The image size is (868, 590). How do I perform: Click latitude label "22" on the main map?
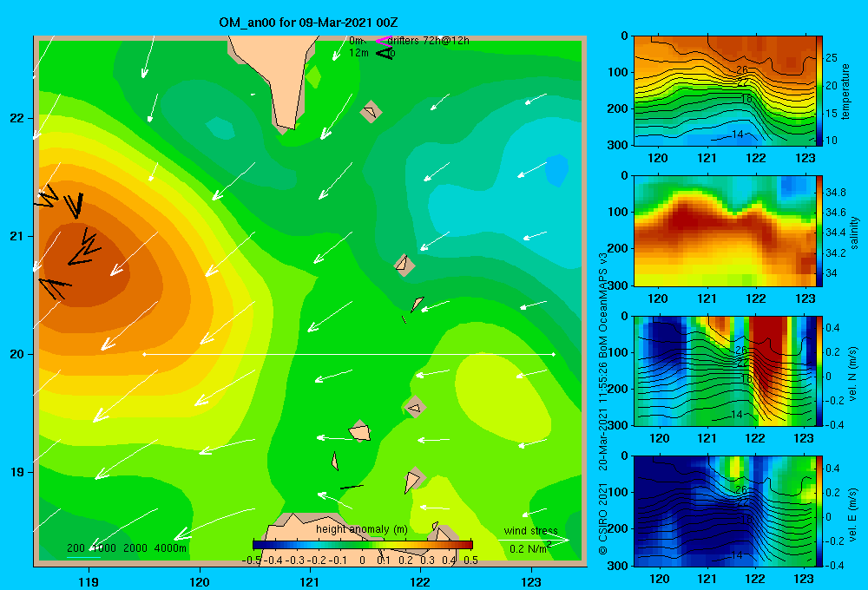pyautogui.click(x=17, y=118)
